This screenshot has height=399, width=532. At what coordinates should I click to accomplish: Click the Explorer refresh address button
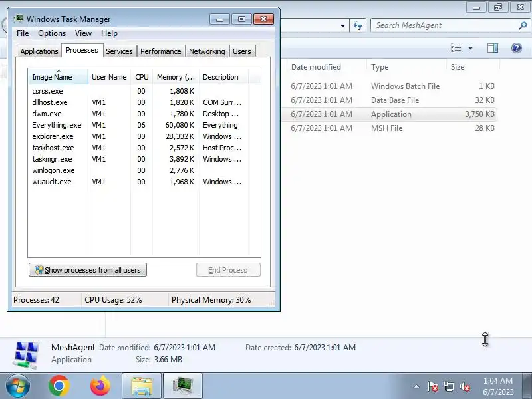point(358,25)
